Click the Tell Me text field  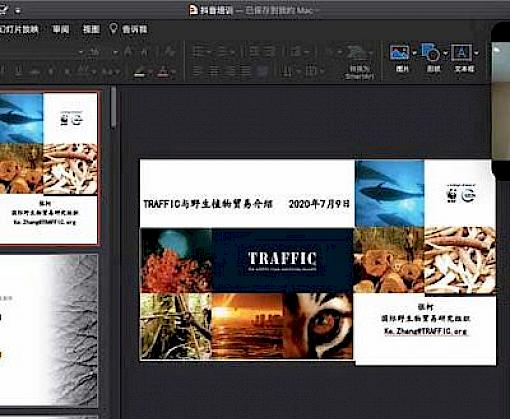(x=135, y=29)
